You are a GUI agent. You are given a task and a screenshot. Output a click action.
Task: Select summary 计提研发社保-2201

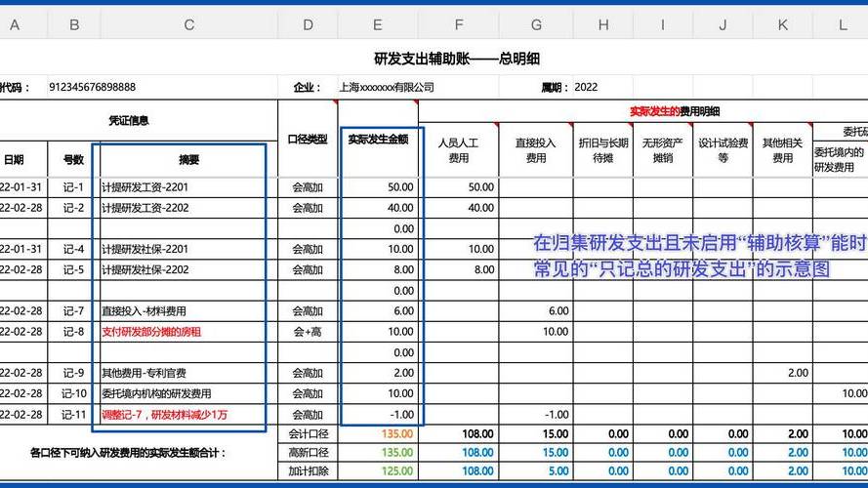[145, 249]
